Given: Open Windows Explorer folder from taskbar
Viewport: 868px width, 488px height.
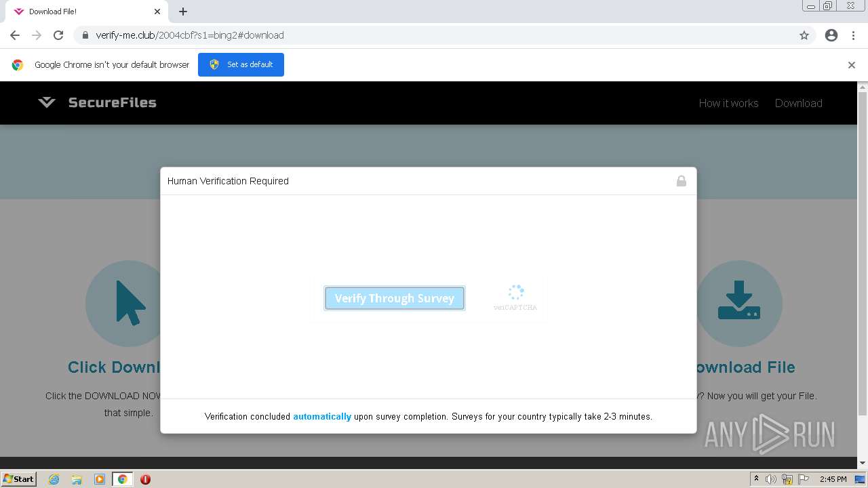Looking at the screenshot, I should tap(77, 479).
